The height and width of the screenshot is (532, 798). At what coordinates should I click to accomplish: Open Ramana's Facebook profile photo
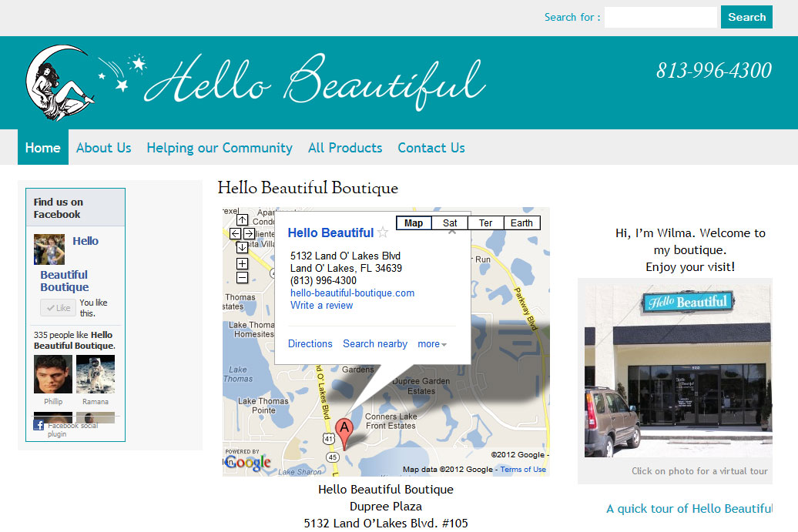click(96, 374)
